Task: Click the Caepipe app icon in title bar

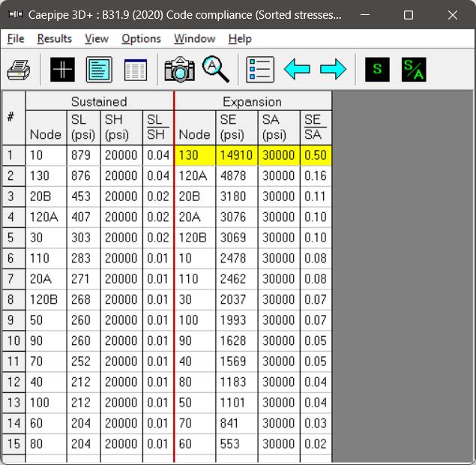Action: (15, 14)
